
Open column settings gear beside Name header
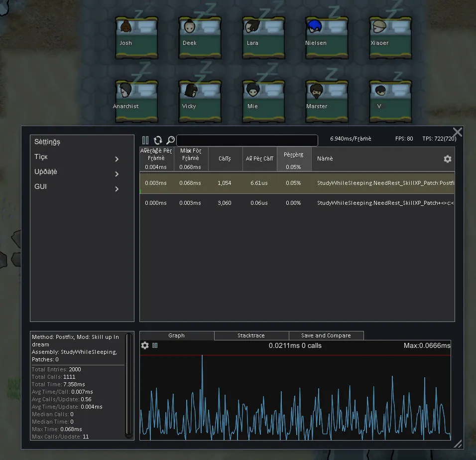(x=447, y=158)
